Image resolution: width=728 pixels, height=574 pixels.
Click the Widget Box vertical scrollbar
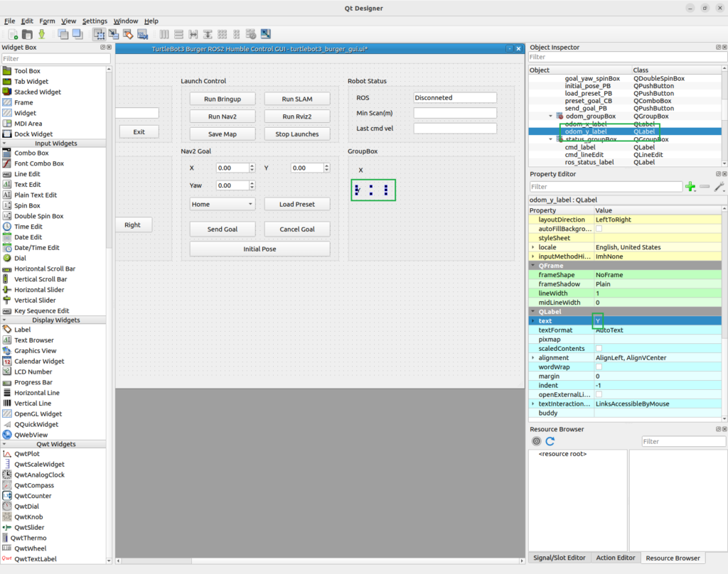109,315
